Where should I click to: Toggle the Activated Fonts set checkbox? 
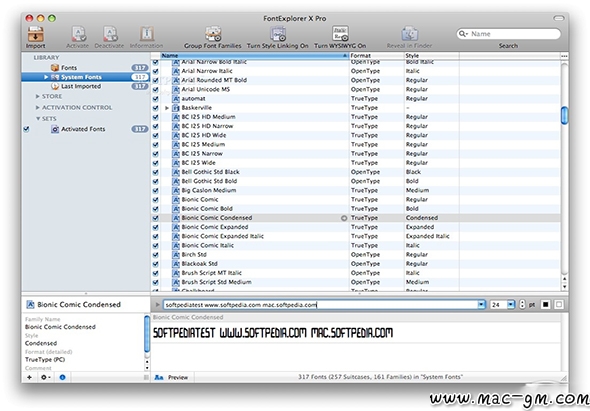click(26, 129)
